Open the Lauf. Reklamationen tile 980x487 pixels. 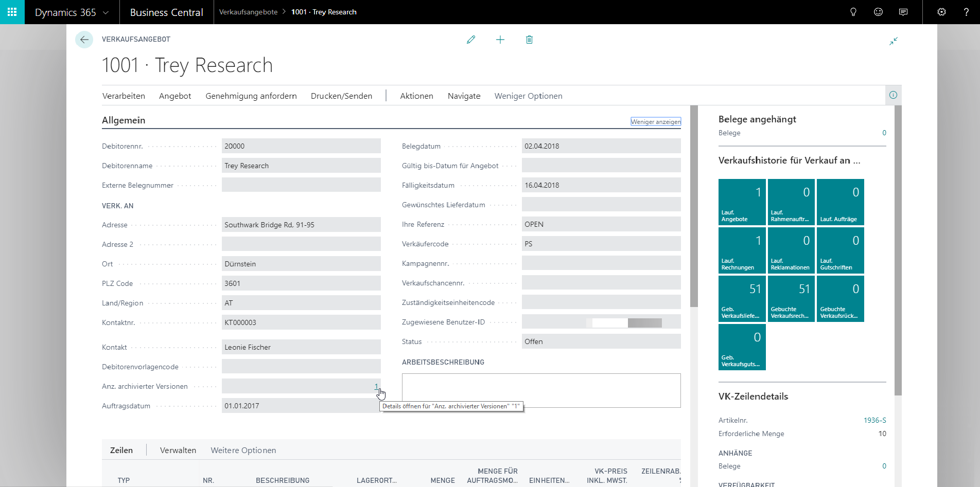791,250
